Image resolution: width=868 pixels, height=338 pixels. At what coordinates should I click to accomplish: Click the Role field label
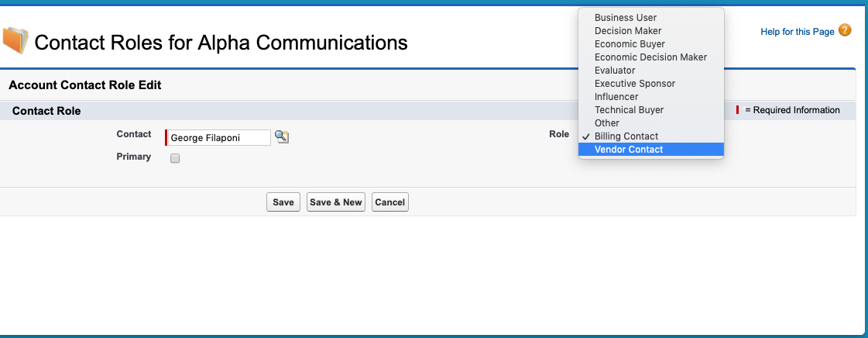pyautogui.click(x=558, y=134)
